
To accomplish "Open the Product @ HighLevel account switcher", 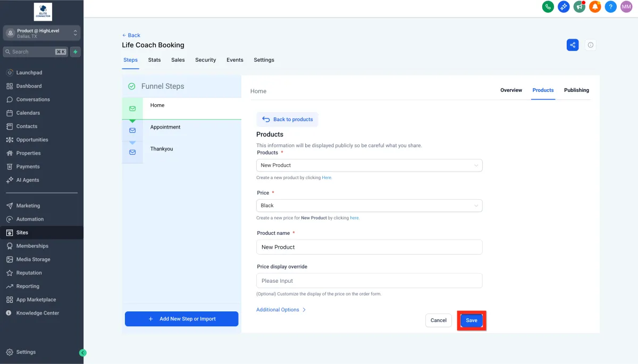I will pyautogui.click(x=41, y=33).
